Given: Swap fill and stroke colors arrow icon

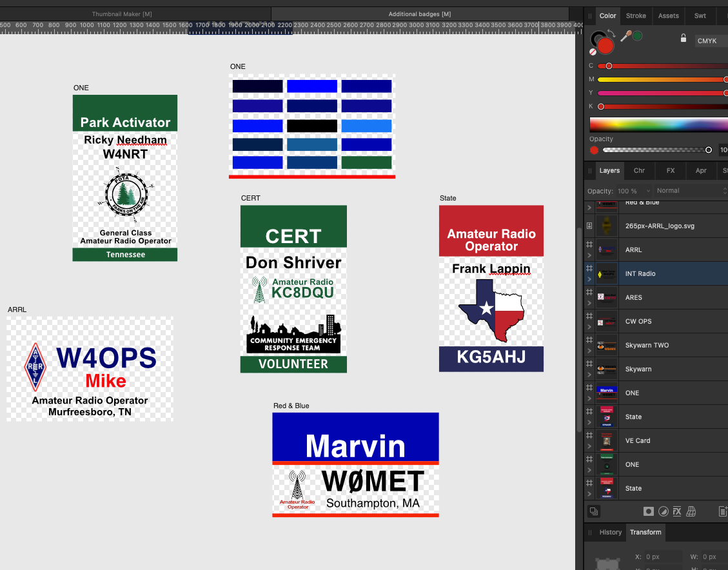Looking at the screenshot, I should [611, 33].
